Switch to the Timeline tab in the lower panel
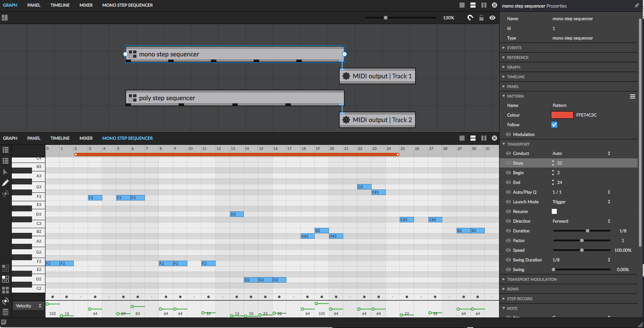644x328 pixels. (60, 138)
